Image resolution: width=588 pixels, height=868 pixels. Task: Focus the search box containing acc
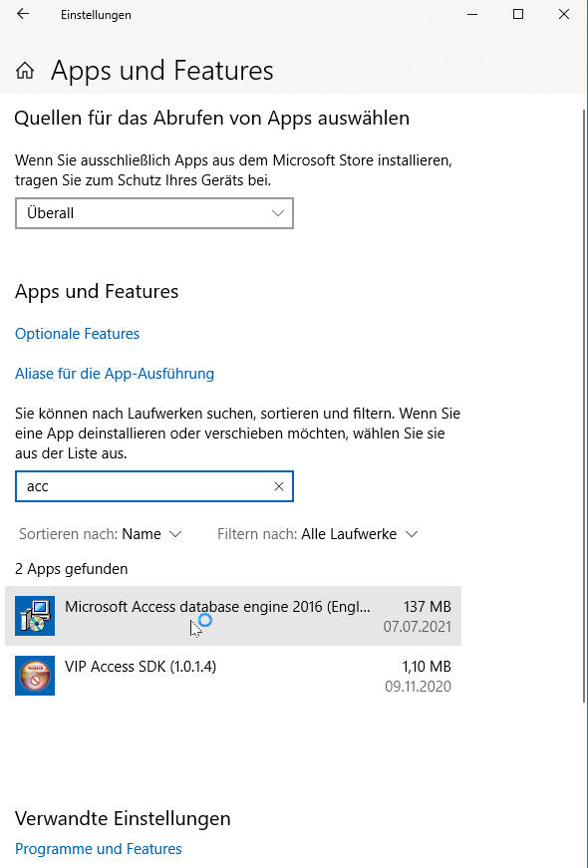(153, 486)
